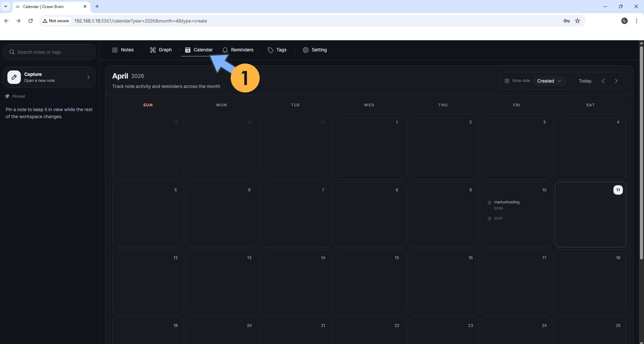This screenshot has width=644, height=344.
Task: Select the Graph view icon
Action: [153, 50]
